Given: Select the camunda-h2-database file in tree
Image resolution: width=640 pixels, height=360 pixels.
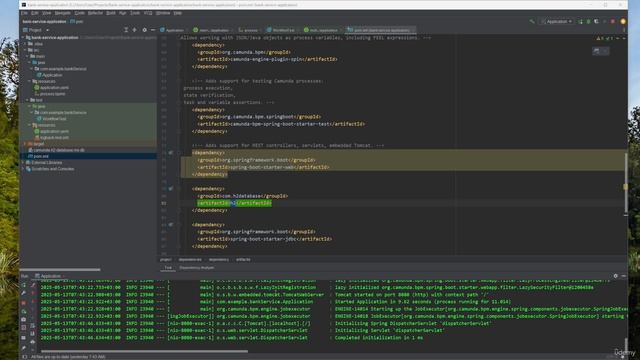Looking at the screenshot, I should [57, 150].
